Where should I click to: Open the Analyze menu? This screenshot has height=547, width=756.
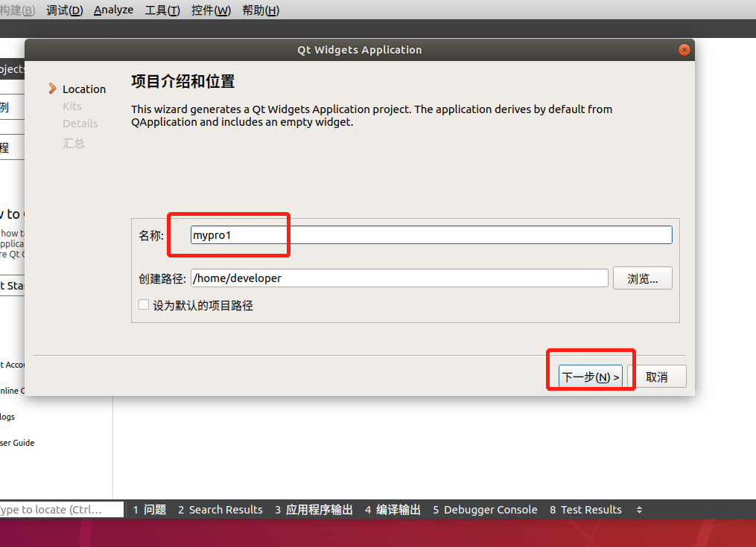pos(113,10)
